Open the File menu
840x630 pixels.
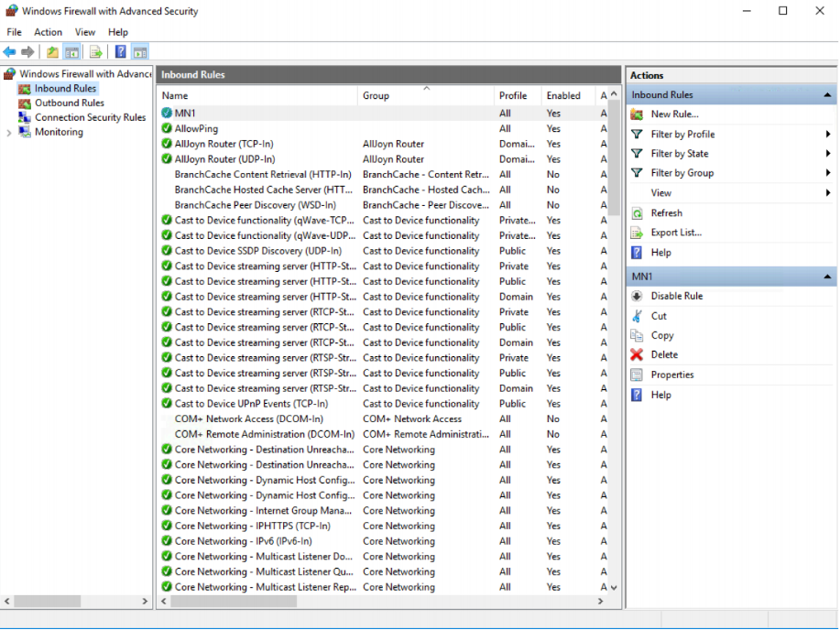point(14,32)
